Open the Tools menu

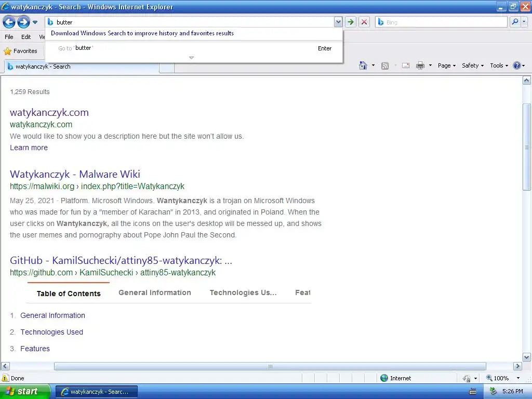[499, 65]
